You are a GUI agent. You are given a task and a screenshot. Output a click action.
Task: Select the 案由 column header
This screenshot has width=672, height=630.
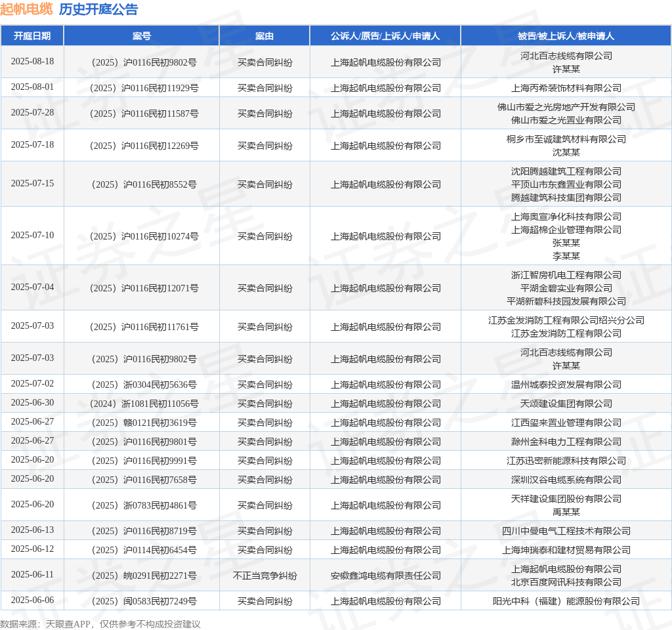[x=264, y=36]
